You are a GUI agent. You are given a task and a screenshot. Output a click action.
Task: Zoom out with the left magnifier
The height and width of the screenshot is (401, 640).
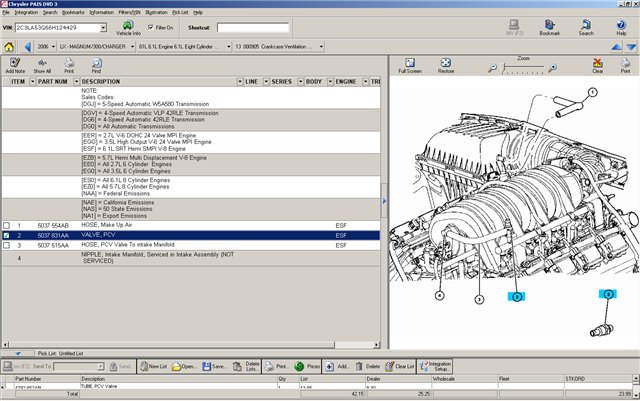[x=493, y=68]
